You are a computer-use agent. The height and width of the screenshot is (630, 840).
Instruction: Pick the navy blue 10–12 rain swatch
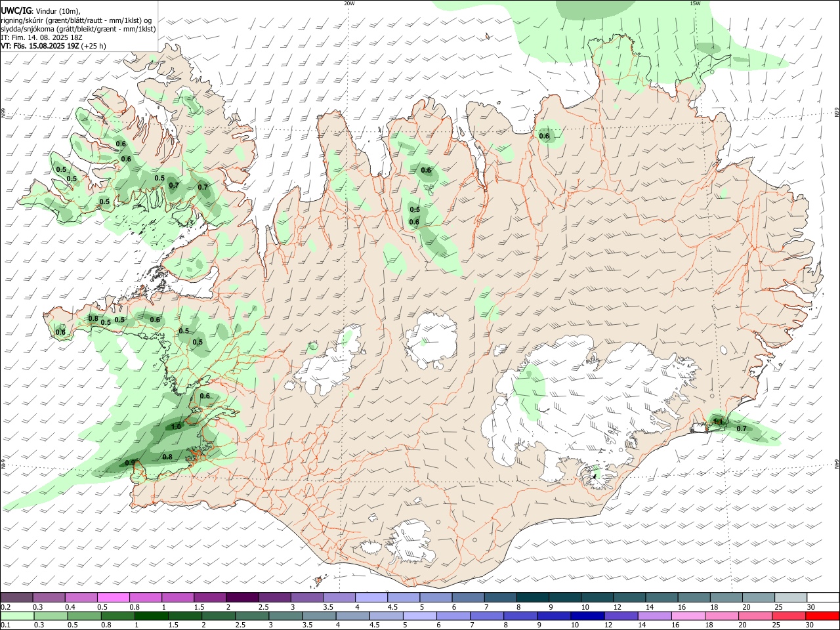coord(587,616)
